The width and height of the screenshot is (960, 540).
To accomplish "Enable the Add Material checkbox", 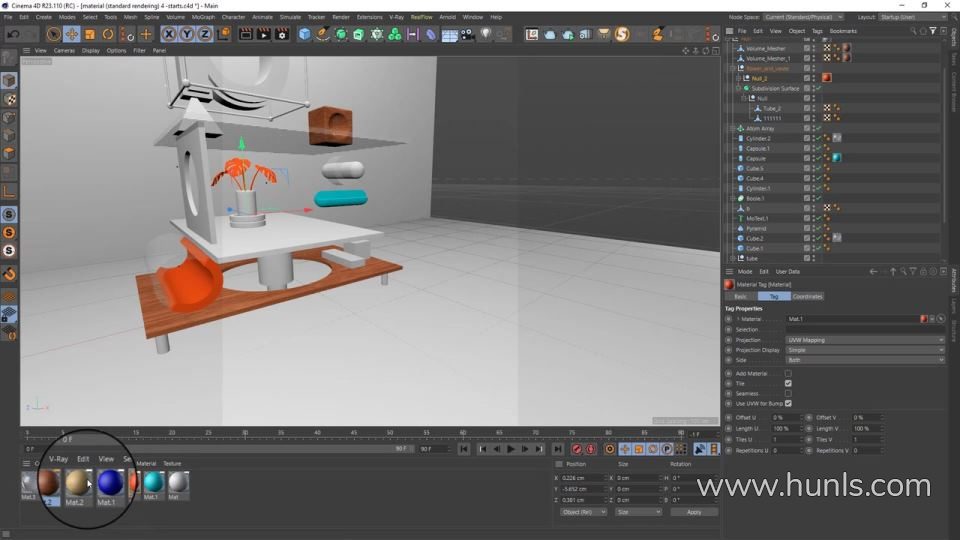I will point(788,373).
